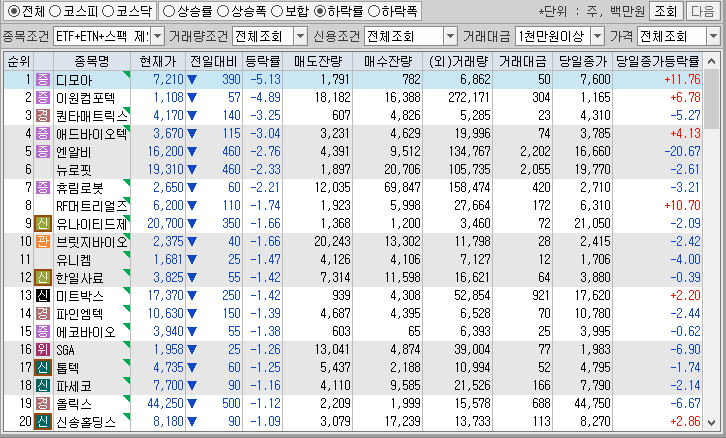Choose the 상승폭 sorting radio button
726x438 pixels.
pyautogui.click(x=223, y=11)
